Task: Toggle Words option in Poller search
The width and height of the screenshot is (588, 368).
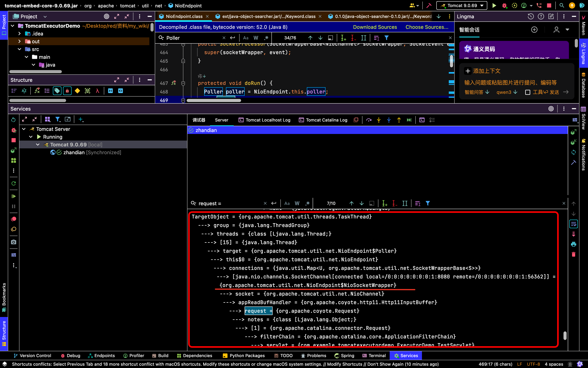Action: point(256,38)
